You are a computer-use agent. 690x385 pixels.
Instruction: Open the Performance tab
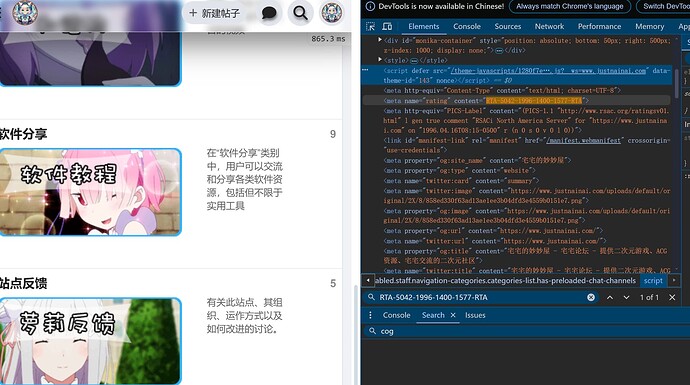click(599, 26)
